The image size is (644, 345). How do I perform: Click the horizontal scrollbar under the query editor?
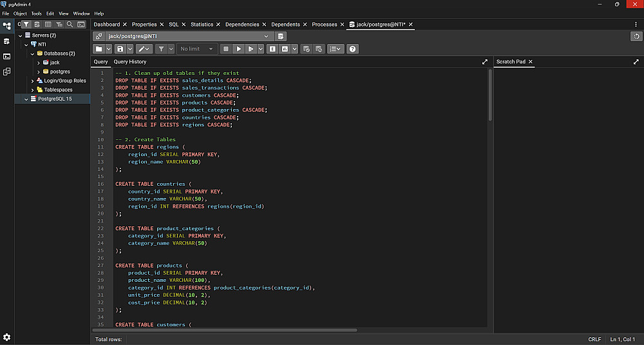(225, 330)
